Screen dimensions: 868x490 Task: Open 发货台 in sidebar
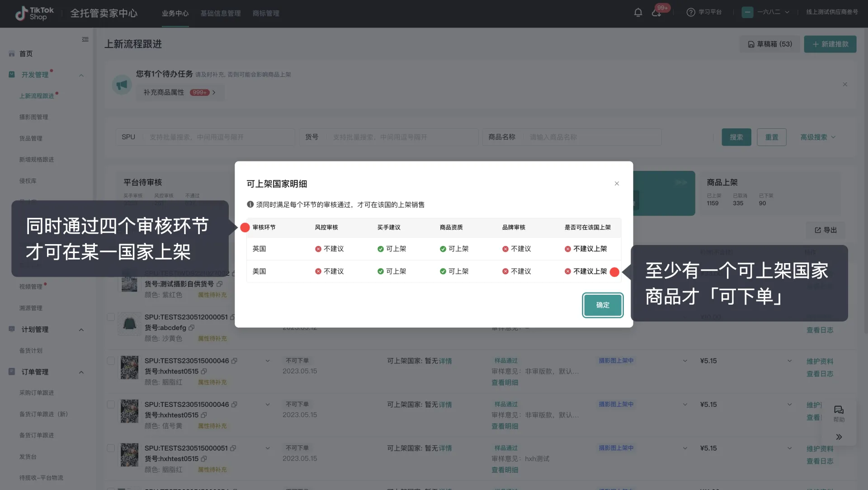(28, 457)
